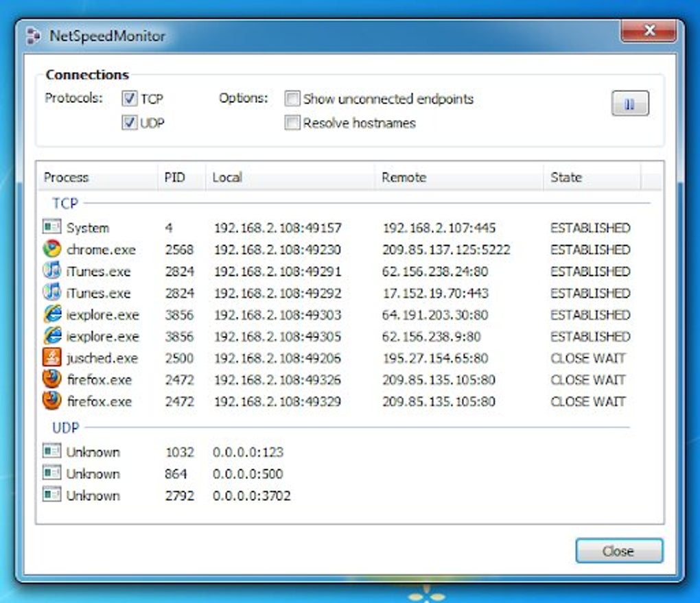
Task: Click Unknown process icon with PID 2792
Action: [x=51, y=495]
